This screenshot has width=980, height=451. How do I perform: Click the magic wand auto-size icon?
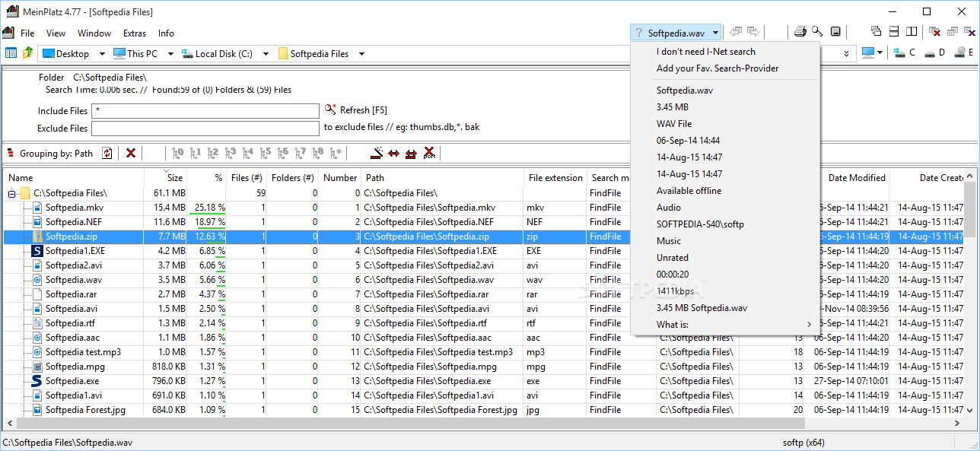(x=376, y=153)
